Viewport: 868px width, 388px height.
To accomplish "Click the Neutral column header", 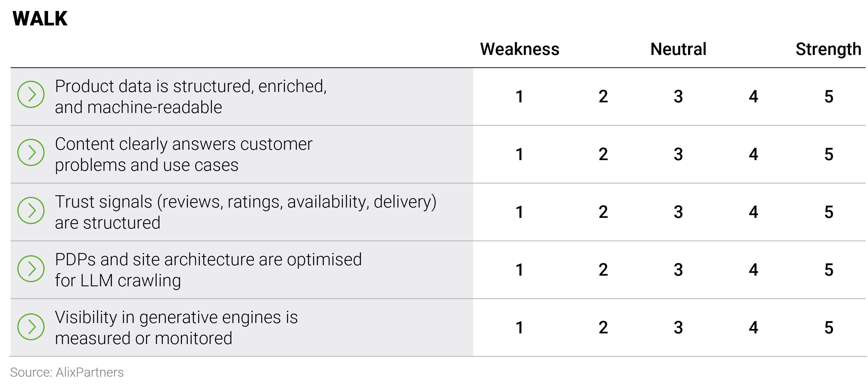I will click(678, 49).
